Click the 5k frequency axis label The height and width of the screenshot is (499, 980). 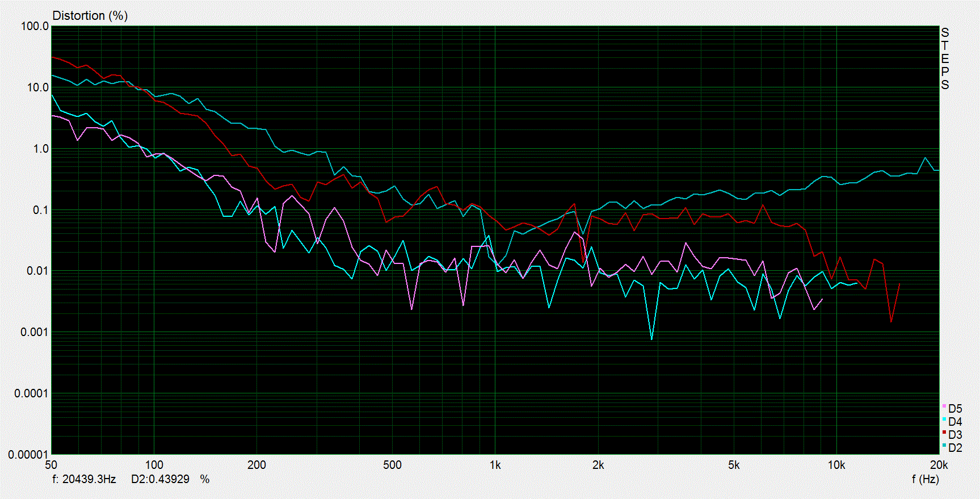(734, 465)
